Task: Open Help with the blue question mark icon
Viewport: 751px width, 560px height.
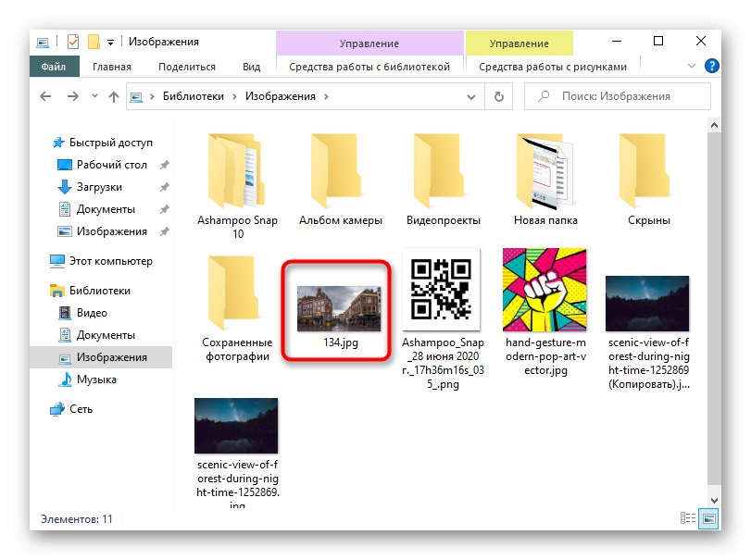Action: [712, 66]
